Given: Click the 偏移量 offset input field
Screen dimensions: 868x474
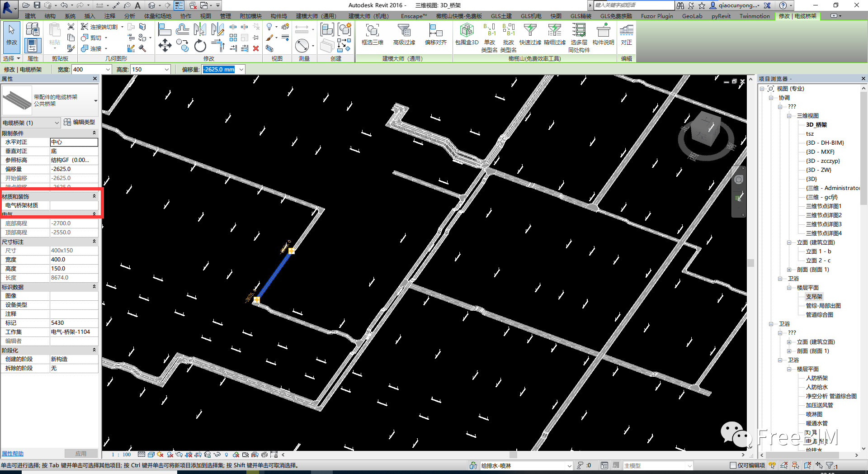Looking at the screenshot, I should pyautogui.click(x=219, y=70).
